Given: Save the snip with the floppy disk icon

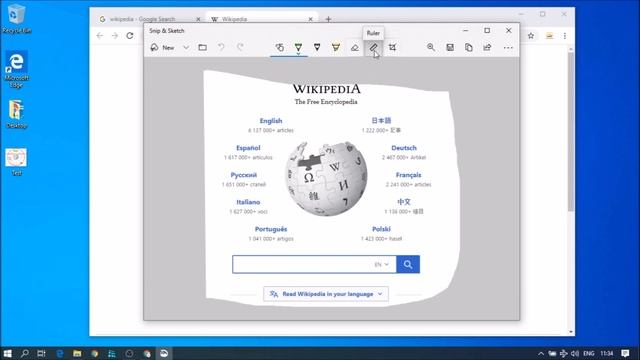Looking at the screenshot, I should [x=450, y=47].
